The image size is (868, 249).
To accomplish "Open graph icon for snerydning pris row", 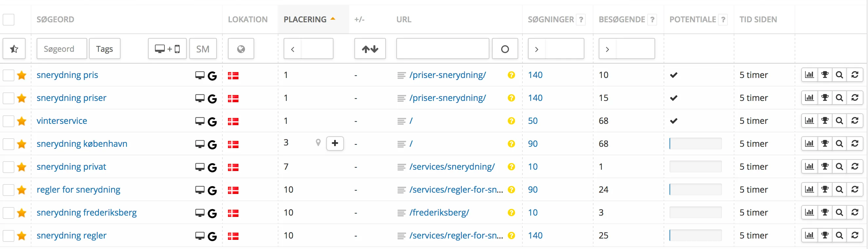I will (x=809, y=75).
